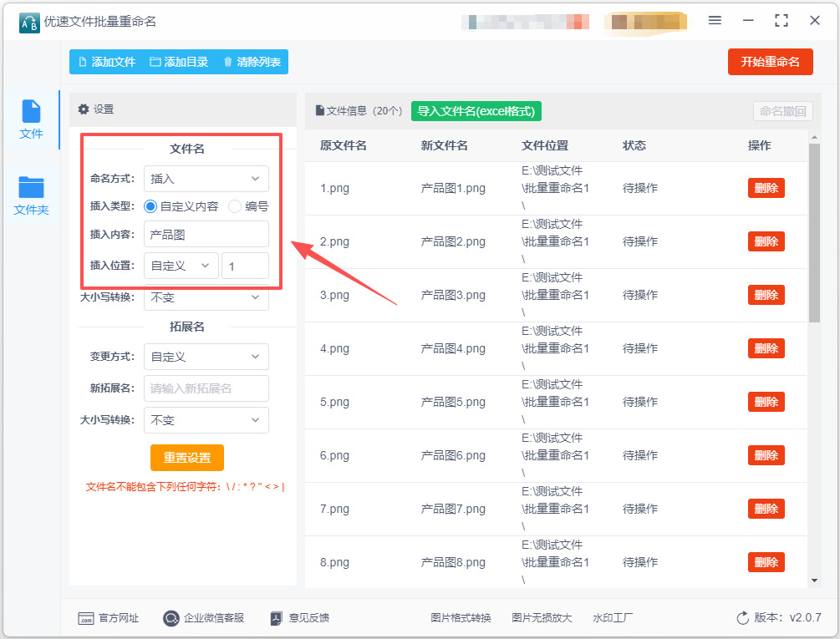This screenshot has height=639, width=840.
Task: Click the 原文件名 column header
Action: (343, 145)
